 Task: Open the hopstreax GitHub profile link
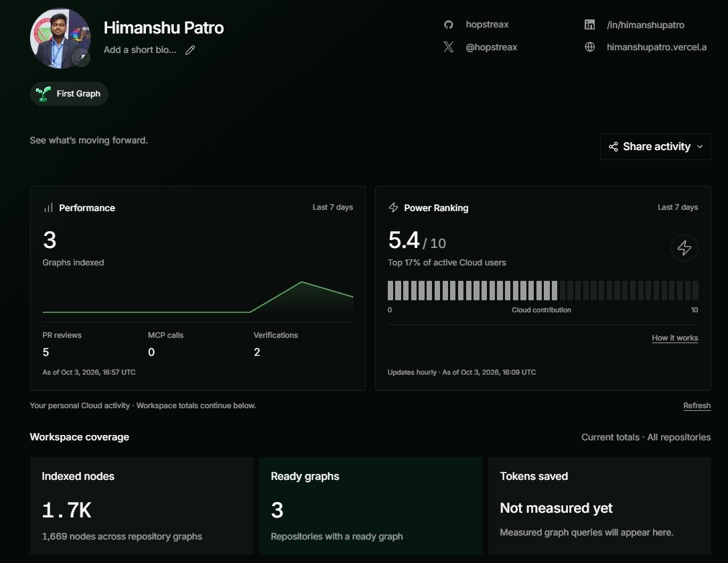tap(487, 25)
